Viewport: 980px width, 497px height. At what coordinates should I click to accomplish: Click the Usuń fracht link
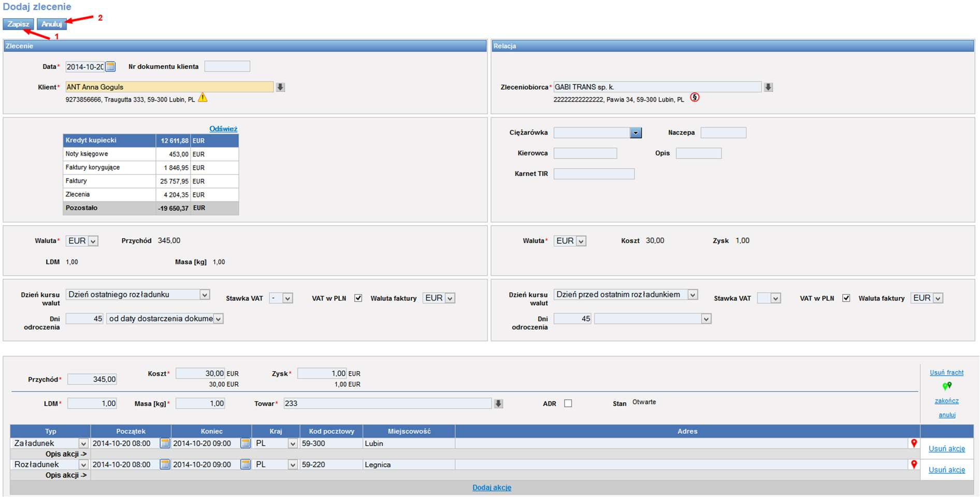946,373
